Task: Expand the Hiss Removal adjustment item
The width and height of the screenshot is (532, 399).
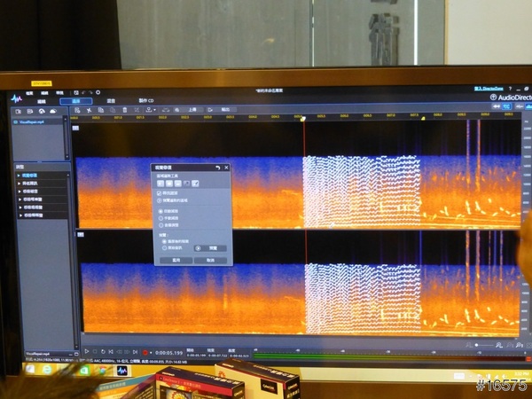Action: tap(20, 207)
